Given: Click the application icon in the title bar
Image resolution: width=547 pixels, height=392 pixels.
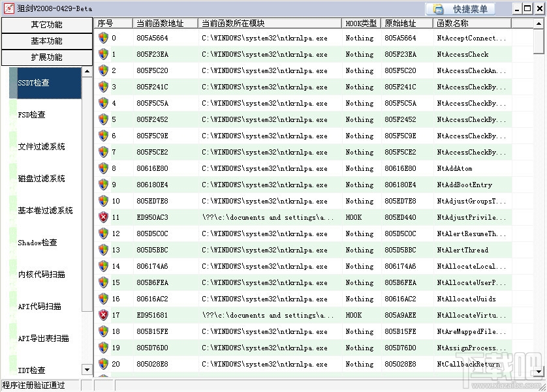Looking at the screenshot, I should 8,8.
